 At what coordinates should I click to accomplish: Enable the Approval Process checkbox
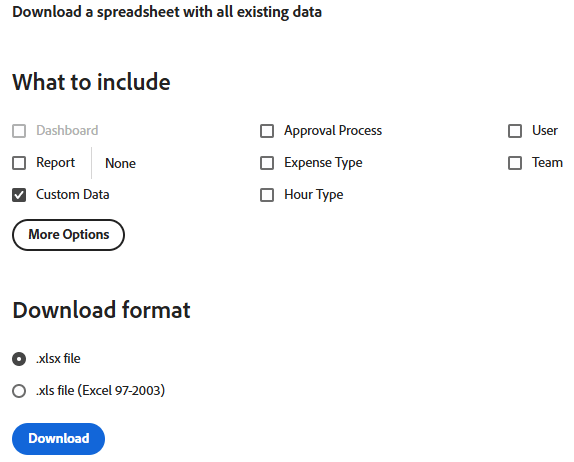coord(267,131)
